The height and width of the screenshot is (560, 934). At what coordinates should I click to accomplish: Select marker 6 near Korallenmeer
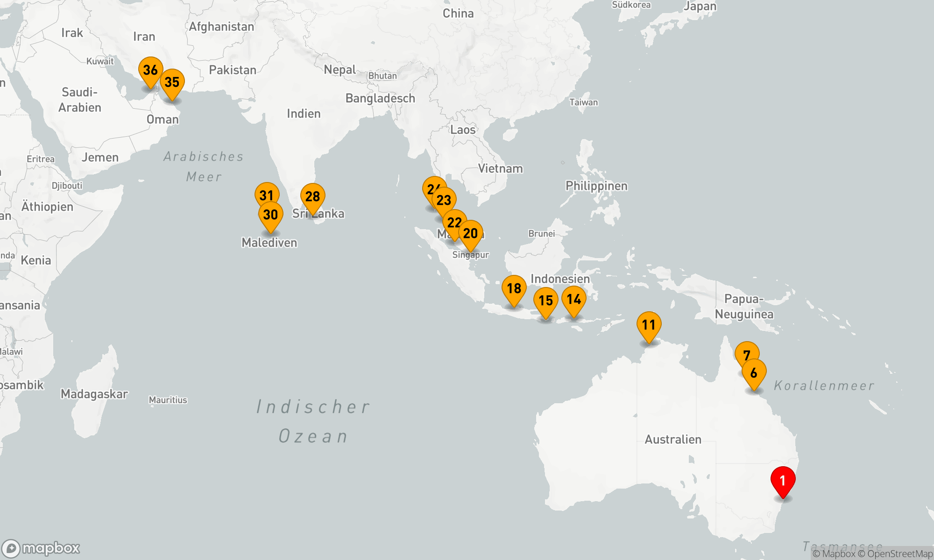coord(754,373)
